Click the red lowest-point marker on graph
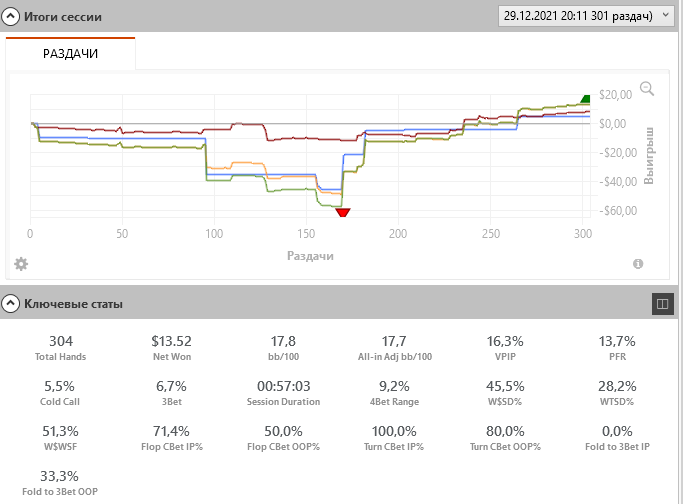Screen dimensions: 683x504 pyautogui.click(x=343, y=212)
